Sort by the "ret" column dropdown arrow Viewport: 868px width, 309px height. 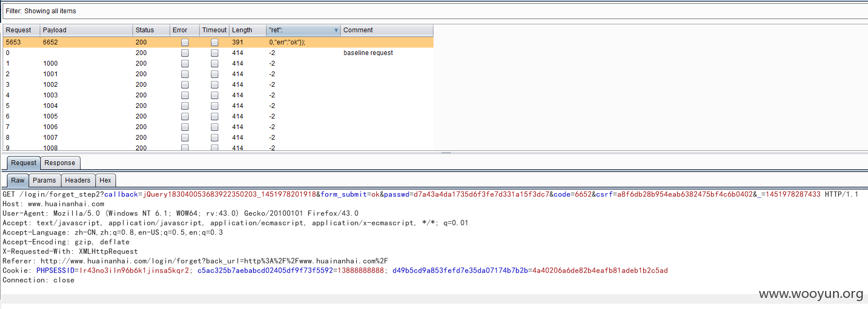coord(336,31)
